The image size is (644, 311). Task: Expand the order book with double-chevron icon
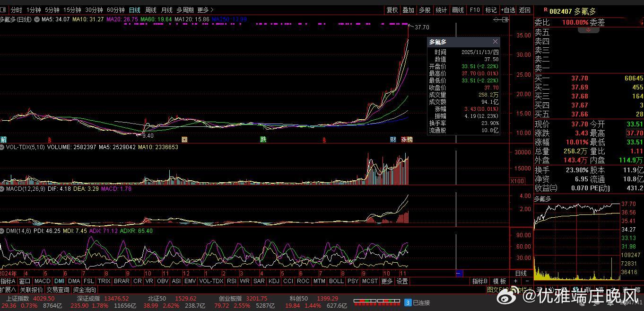589,29
